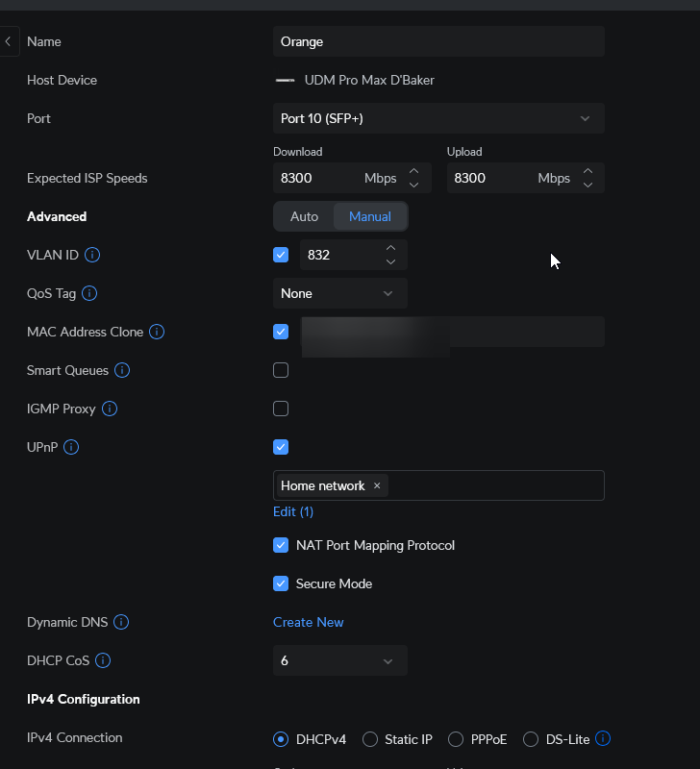
Task: Click the Dynamic DNS info icon
Action: click(121, 622)
